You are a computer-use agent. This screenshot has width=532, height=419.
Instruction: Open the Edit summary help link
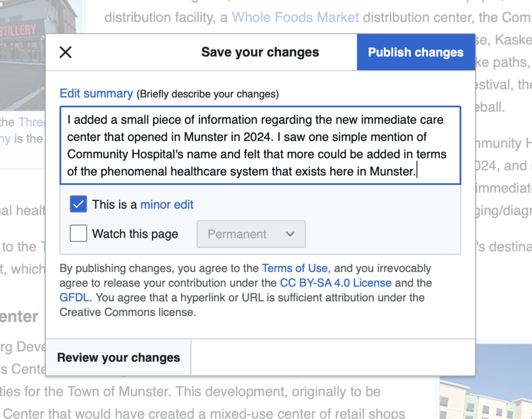point(96,94)
